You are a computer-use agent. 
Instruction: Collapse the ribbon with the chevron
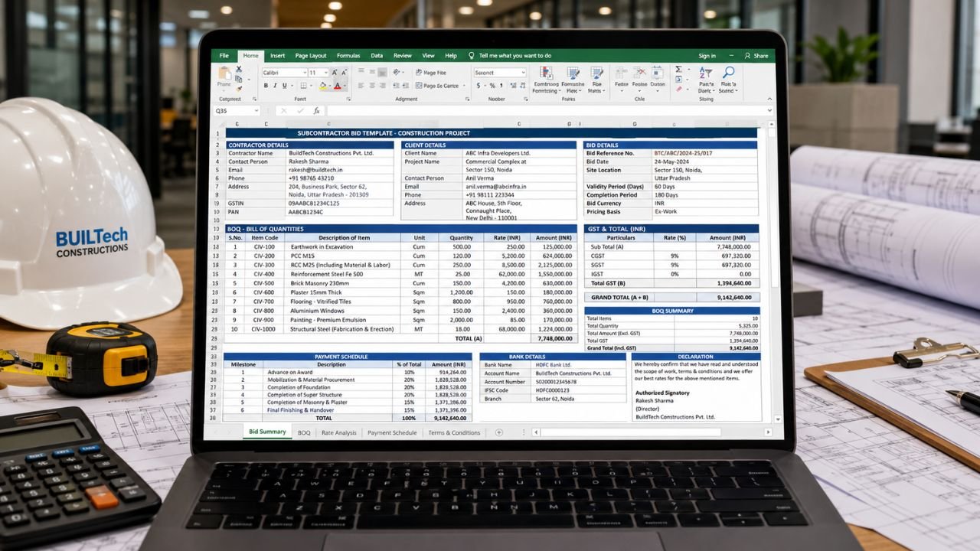769,99
